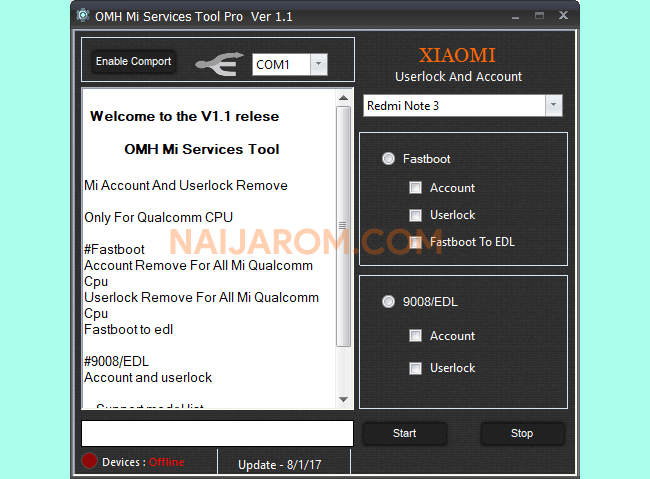Click the '#Fastboot' log line

(x=114, y=249)
